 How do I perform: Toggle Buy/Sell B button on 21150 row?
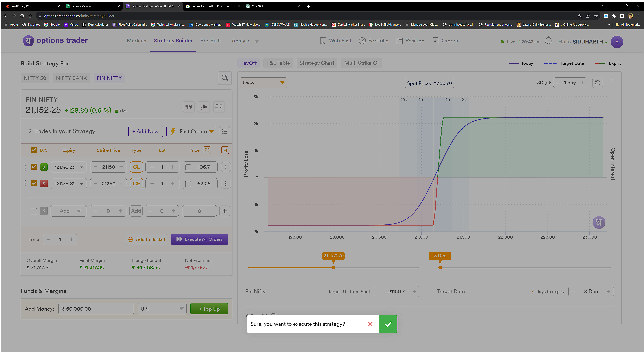(44, 167)
